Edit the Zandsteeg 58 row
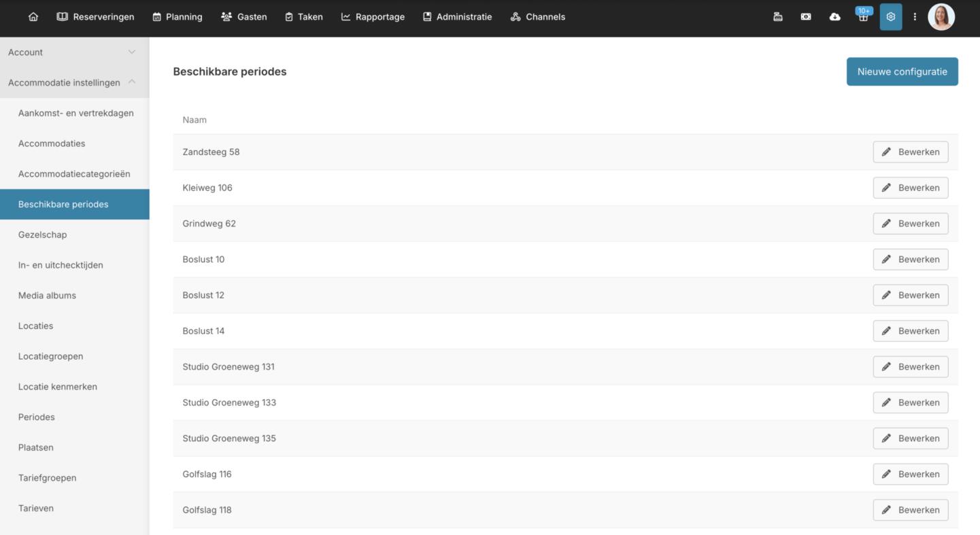This screenshot has height=535, width=980. click(910, 152)
